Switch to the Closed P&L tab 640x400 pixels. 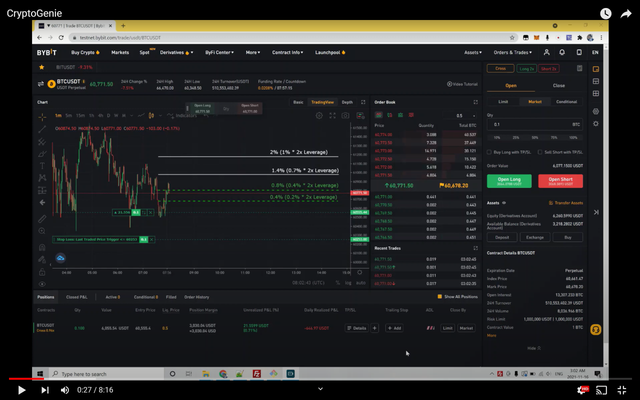pyautogui.click(x=77, y=297)
